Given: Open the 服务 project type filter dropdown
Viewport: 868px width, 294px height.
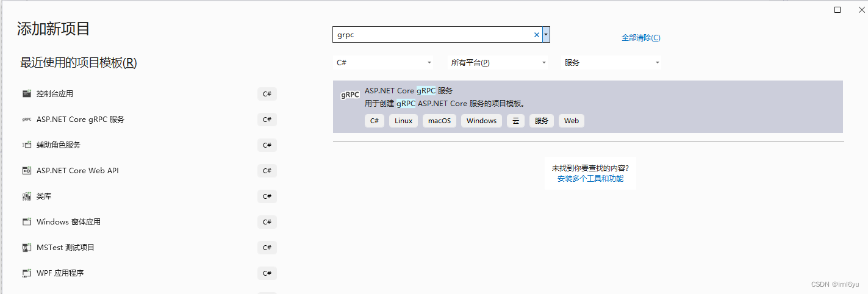Looking at the screenshot, I should point(611,62).
